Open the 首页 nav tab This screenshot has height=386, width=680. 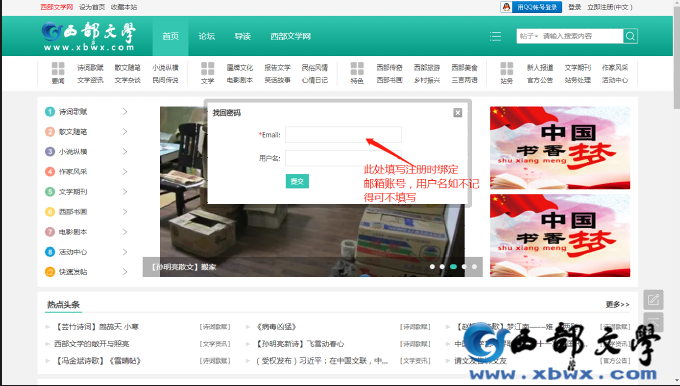pos(170,36)
